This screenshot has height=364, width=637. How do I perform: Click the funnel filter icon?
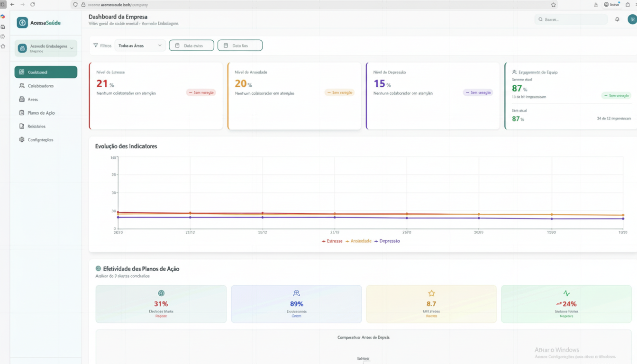[96, 45]
